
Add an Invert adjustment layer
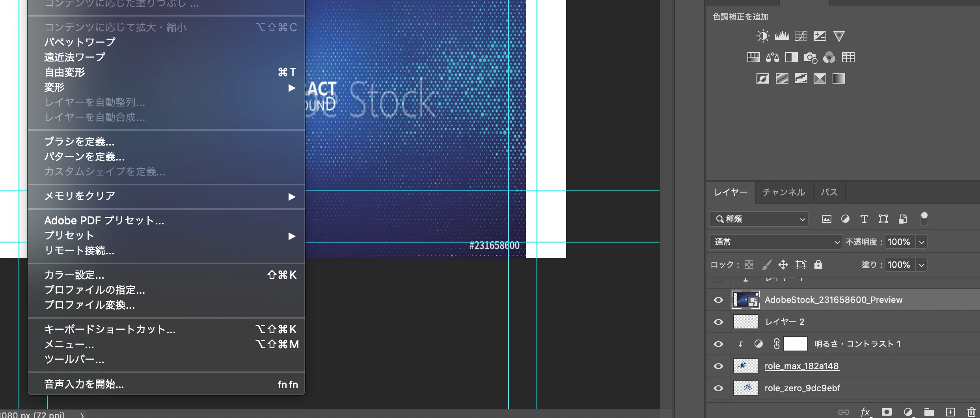click(763, 78)
